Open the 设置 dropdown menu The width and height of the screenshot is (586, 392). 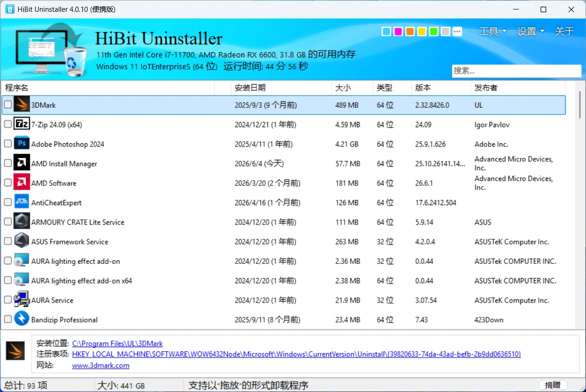pyautogui.click(x=531, y=31)
